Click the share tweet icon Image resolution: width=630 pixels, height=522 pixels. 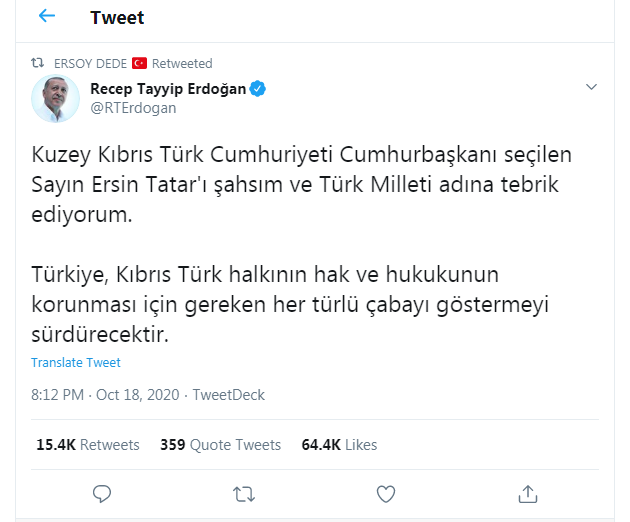pos(527,492)
